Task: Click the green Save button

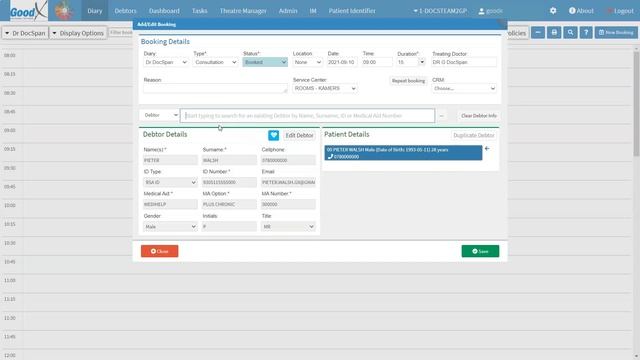Action: coord(480,251)
